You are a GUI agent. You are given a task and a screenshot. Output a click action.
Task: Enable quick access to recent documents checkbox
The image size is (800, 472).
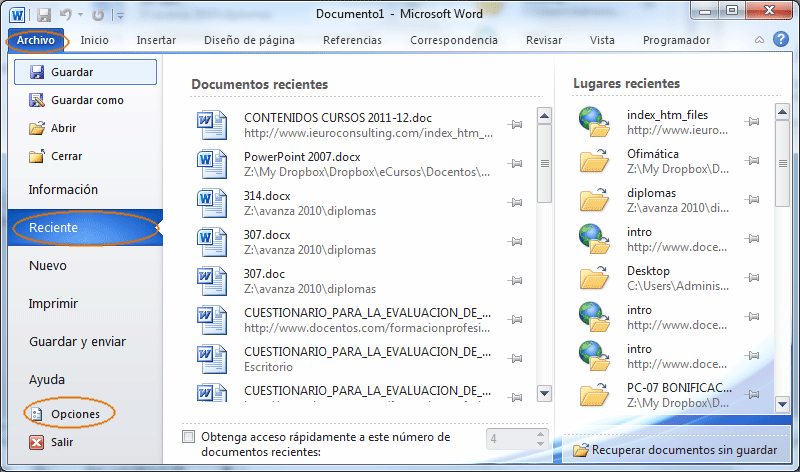point(189,437)
